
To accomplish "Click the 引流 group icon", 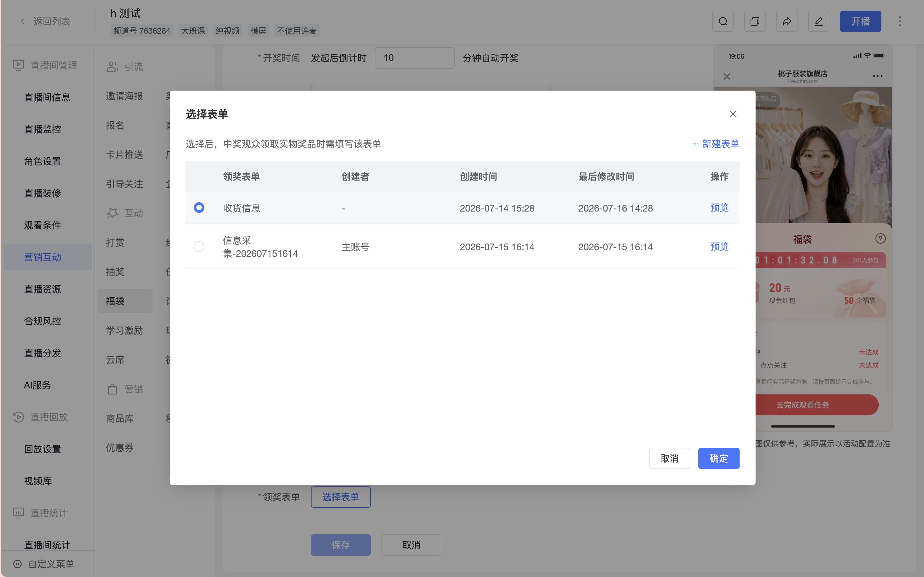I will click(113, 67).
